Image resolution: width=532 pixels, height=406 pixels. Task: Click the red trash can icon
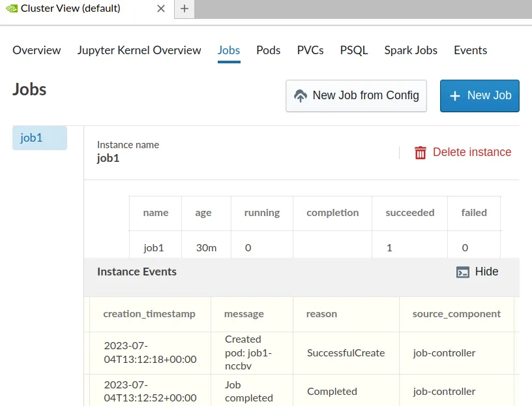tap(421, 153)
